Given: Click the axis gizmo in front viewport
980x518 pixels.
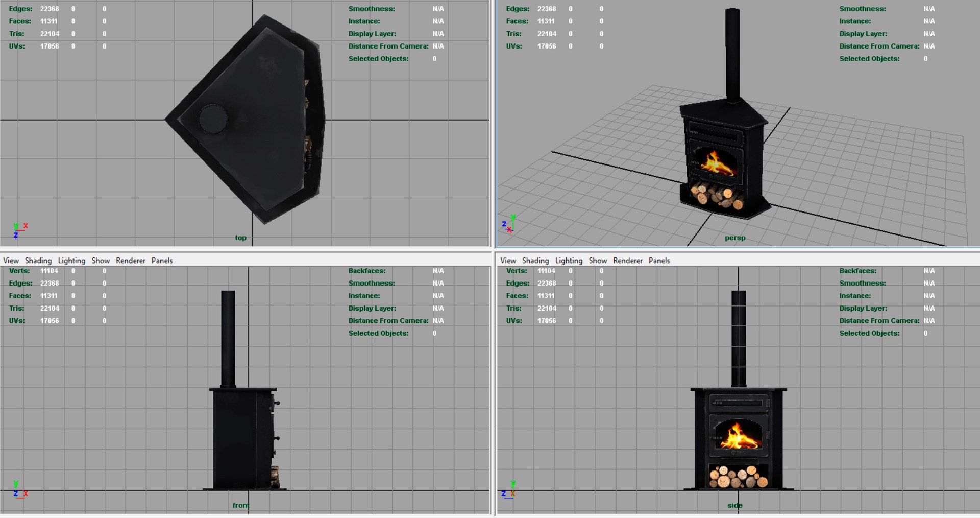Looking at the screenshot, I should [x=19, y=489].
